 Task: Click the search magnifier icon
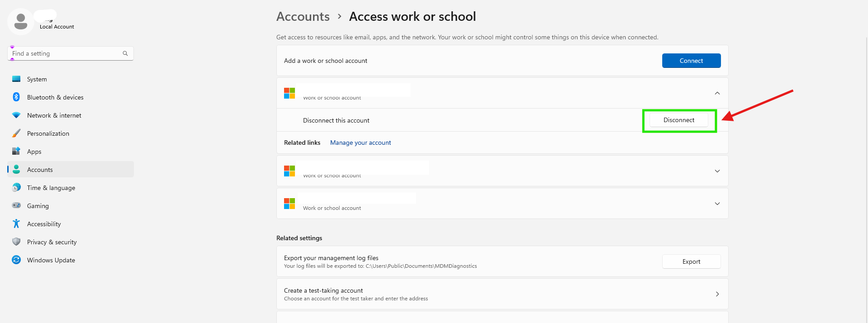click(x=125, y=53)
